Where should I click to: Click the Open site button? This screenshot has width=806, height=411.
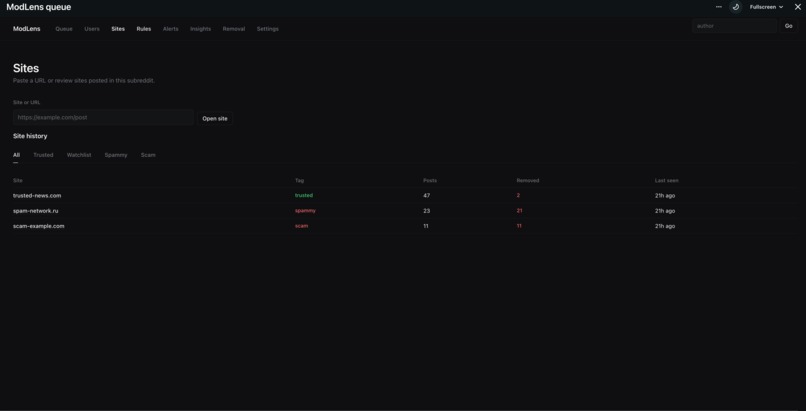point(215,118)
